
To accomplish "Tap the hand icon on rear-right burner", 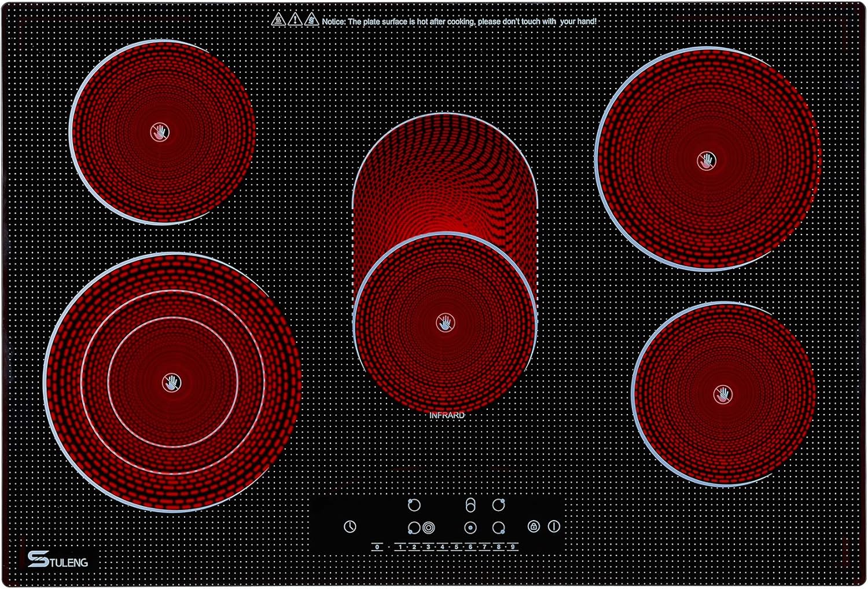I will [707, 160].
